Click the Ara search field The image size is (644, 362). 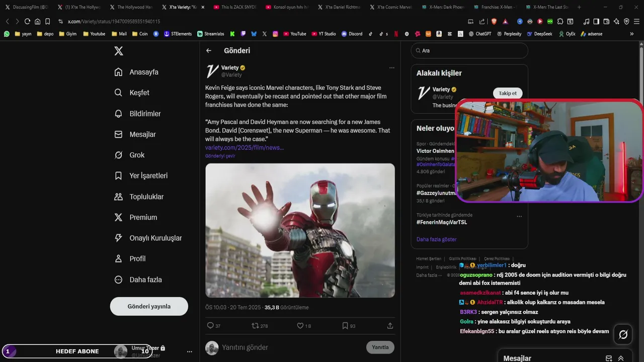coord(469,51)
